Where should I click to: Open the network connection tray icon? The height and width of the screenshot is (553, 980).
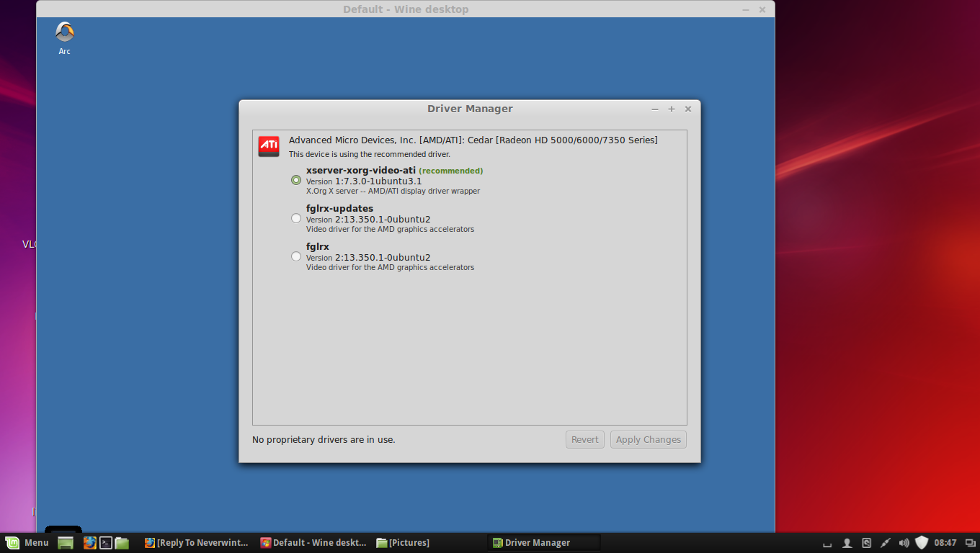click(x=886, y=543)
